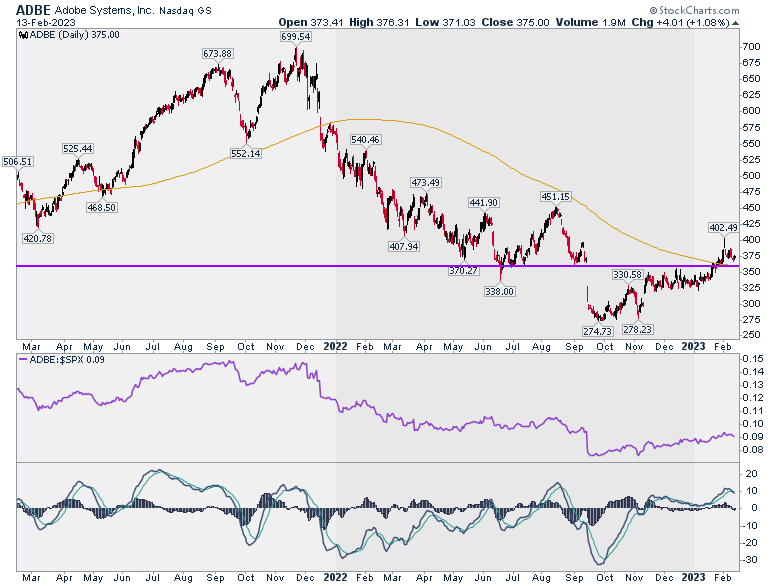This screenshot has width=780, height=586.
Task: Click 2022 on the bottom indicator axis
Action: 335,578
